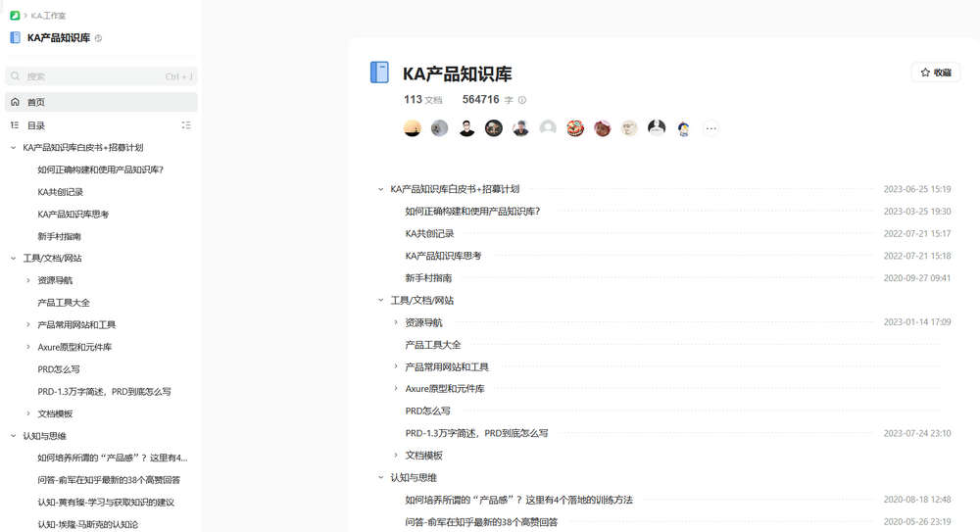This screenshot has height=532, width=980.
Task: Open KA产品知识库思考 in main list
Action: (x=443, y=256)
